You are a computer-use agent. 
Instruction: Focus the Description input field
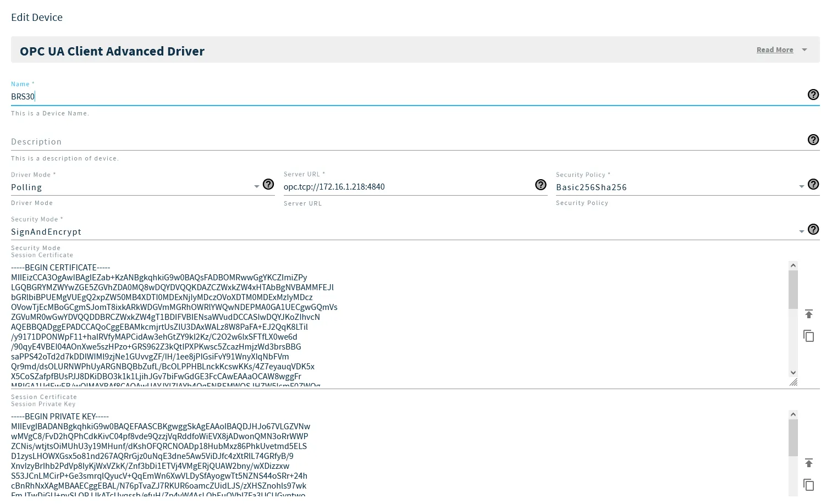tap(407, 141)
